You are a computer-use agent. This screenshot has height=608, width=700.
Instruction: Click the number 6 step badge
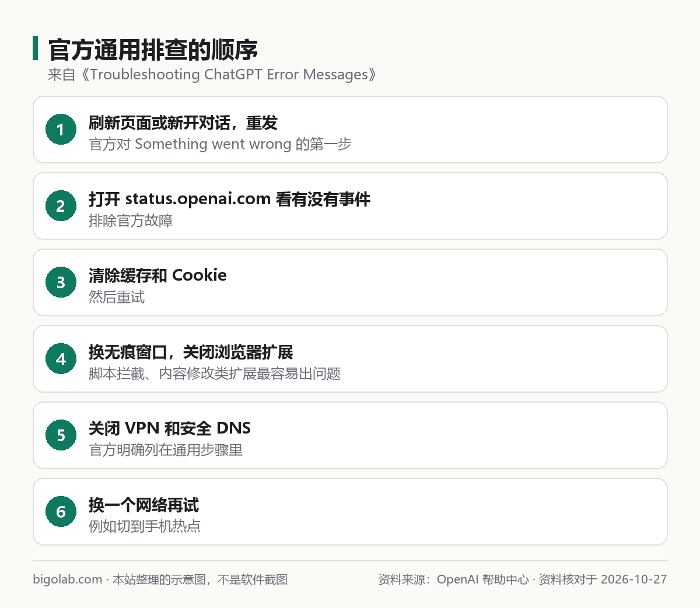(61, 512)
